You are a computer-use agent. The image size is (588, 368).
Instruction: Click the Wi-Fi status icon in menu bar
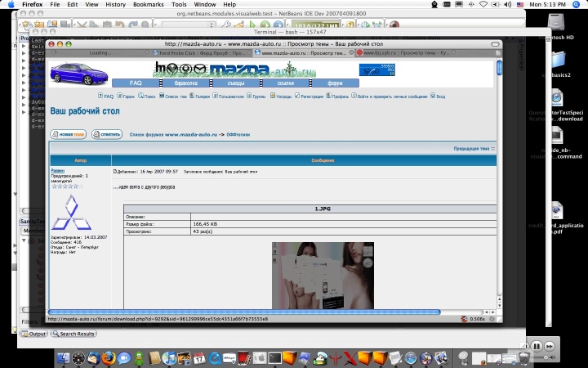pyautogui.click(x=483, y=5)
